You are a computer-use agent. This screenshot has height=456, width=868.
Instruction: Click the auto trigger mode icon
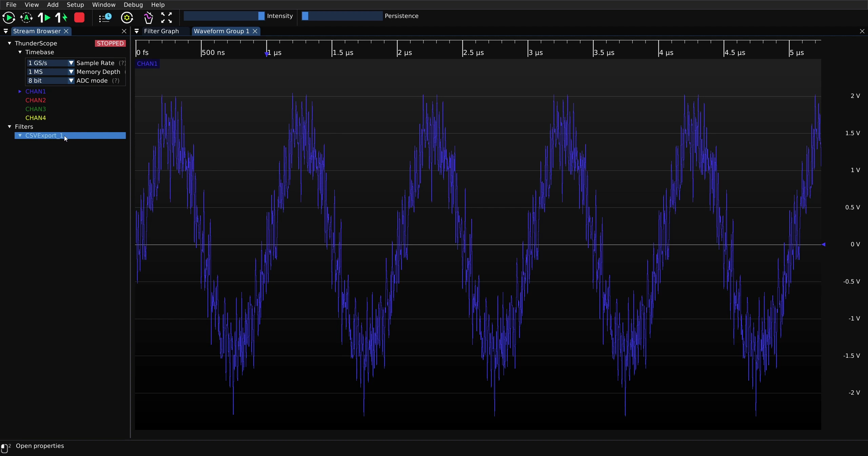tap(26, 18)
